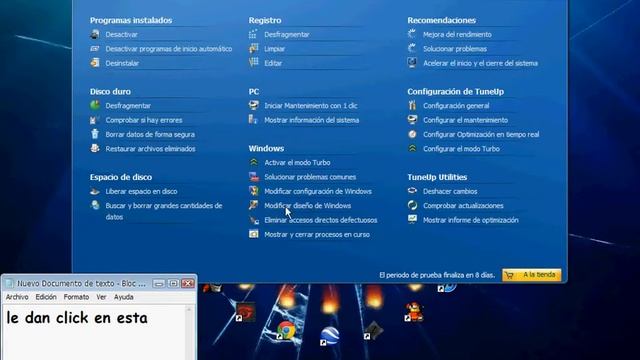Click the Desactivar programas de inicio automático icon
This screenshot has height=360, width=640.
point(95,49)
